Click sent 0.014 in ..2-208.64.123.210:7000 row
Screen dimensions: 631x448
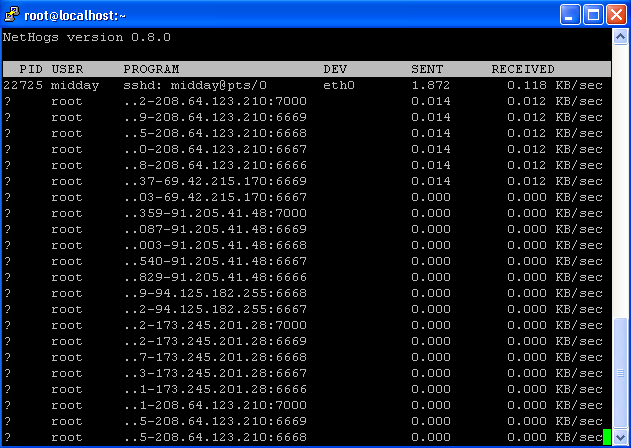tap(431, 101)
